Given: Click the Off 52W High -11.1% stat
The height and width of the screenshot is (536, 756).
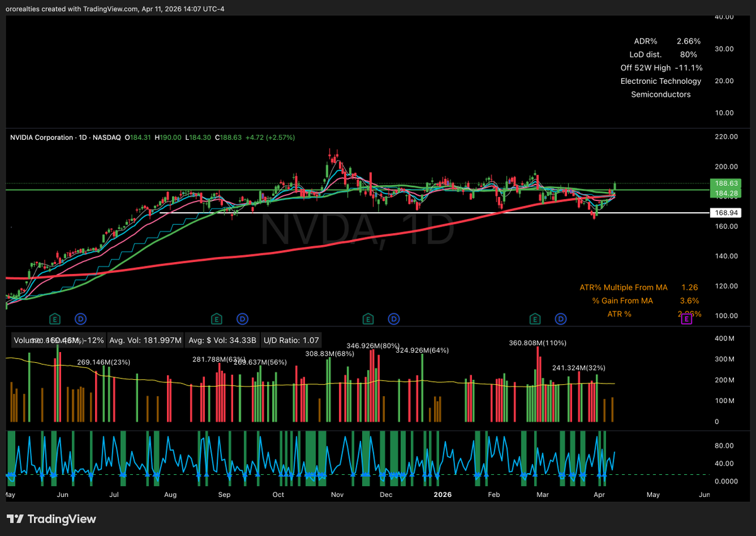Looking at the screenshot, I should point(661,67).
